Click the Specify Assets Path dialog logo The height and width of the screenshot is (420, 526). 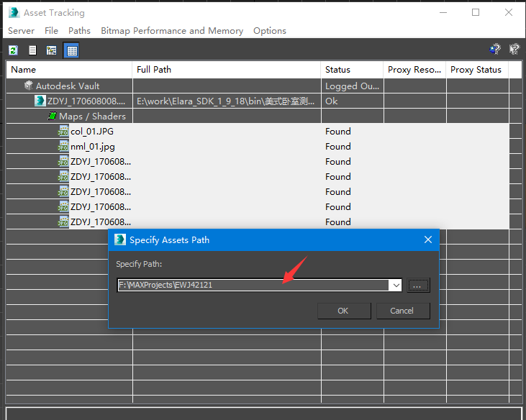point(120,239)
